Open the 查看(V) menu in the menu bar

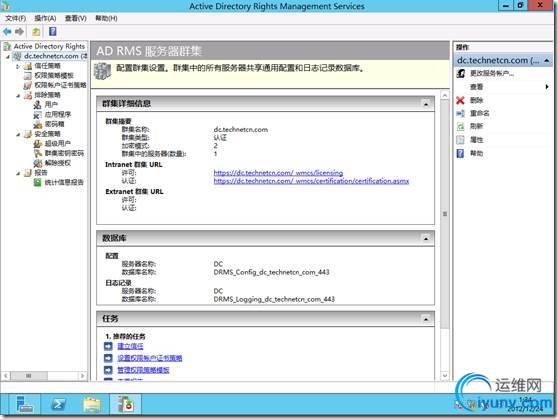(x=75, y=18)
